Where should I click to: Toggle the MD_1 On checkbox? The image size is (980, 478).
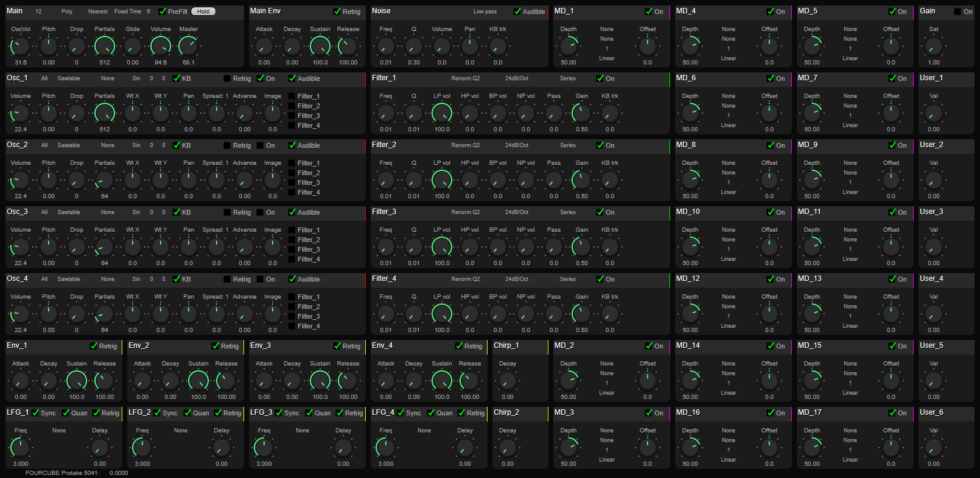(649, 12)
